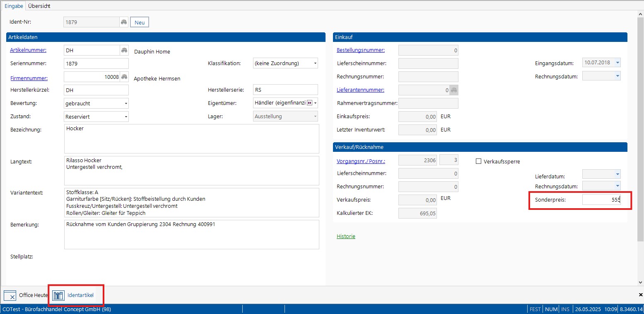
Task: Click binoculars icon in Lieferantennummer field
Action: coord(453,90)
